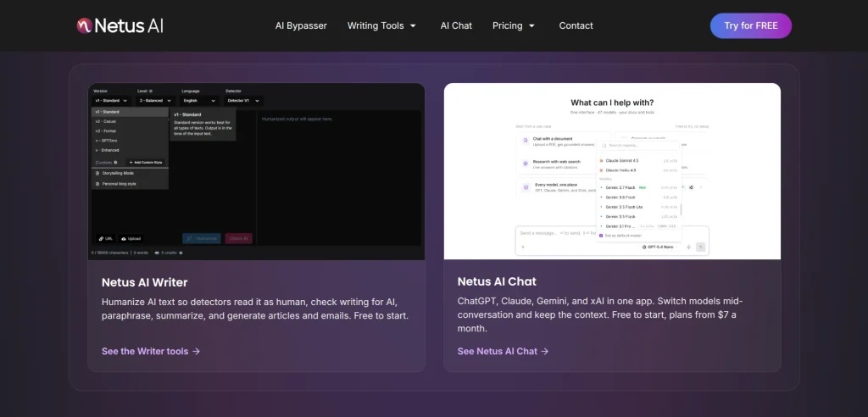Screen dimensions: 868x417
Task: Select v3 - Formal version option
Action: coord(130,131)
